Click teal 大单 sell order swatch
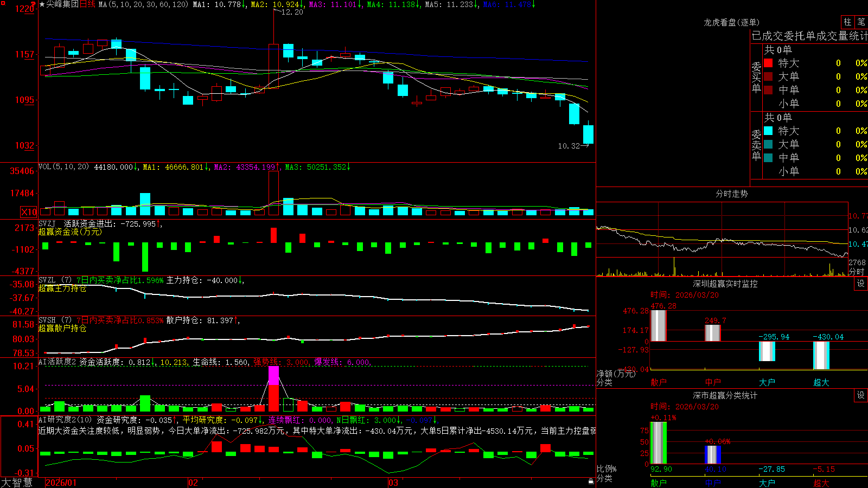Viewport: 868px width, 488px height. click(x=768, y=144)
